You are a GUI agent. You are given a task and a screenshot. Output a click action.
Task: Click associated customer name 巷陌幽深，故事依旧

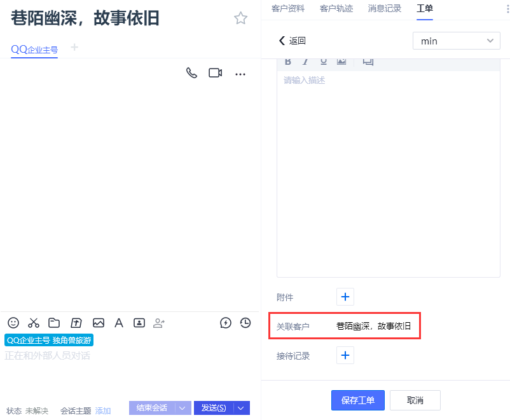(373, 326)
